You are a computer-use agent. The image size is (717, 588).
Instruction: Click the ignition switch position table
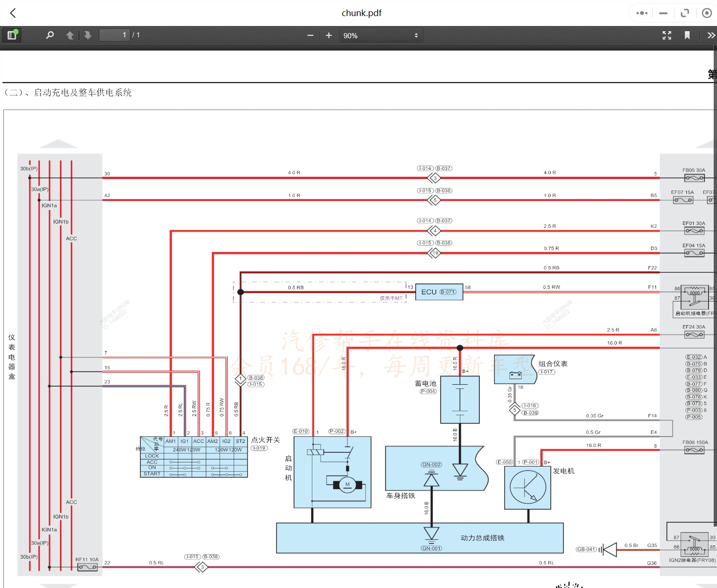coord(194,457)
